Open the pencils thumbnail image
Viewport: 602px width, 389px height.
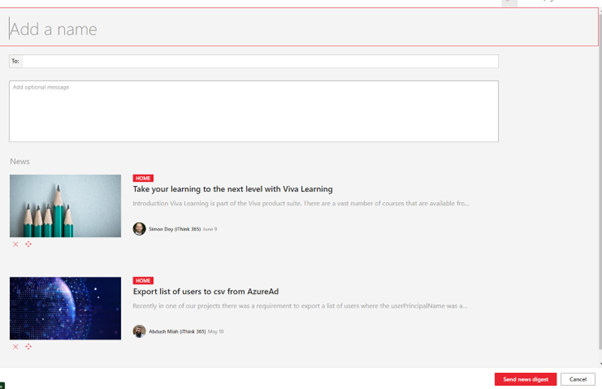[65, 206]
